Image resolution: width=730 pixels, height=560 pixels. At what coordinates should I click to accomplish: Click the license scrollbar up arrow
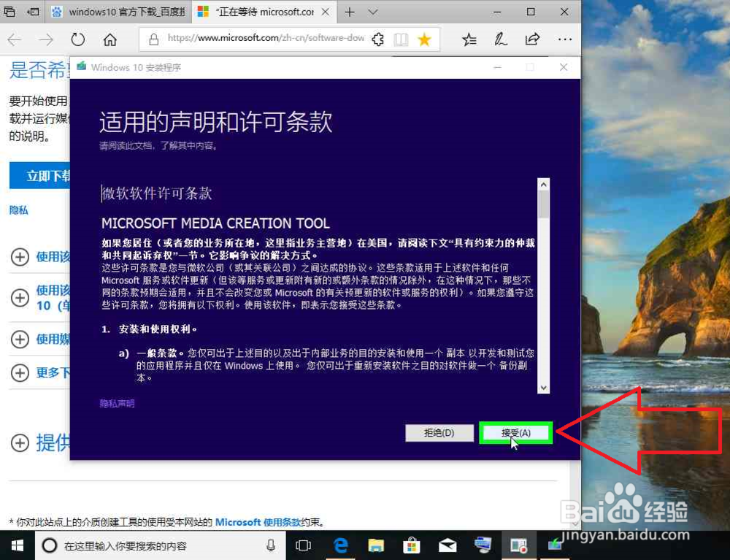click(x=543, y=185)
